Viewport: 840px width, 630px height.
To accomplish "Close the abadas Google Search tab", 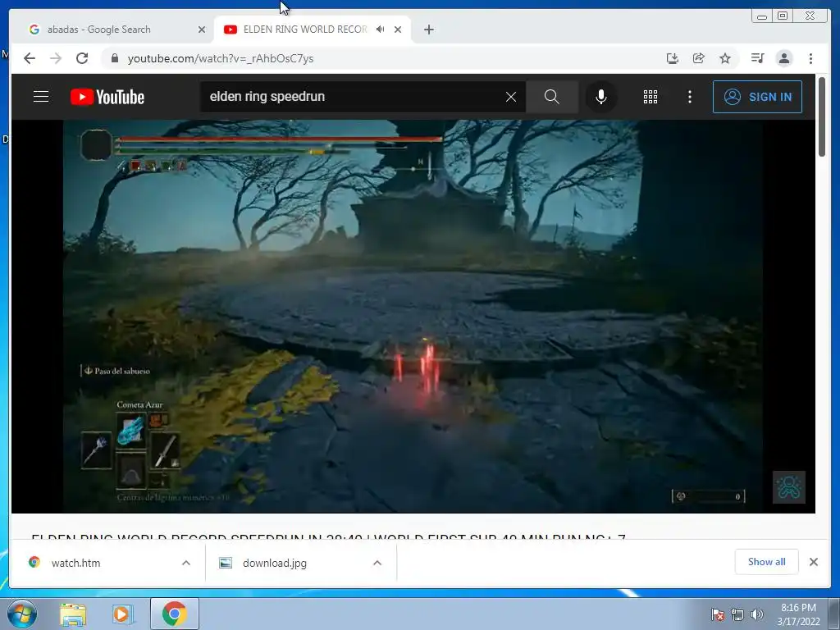I will click(x=202, y=30).
